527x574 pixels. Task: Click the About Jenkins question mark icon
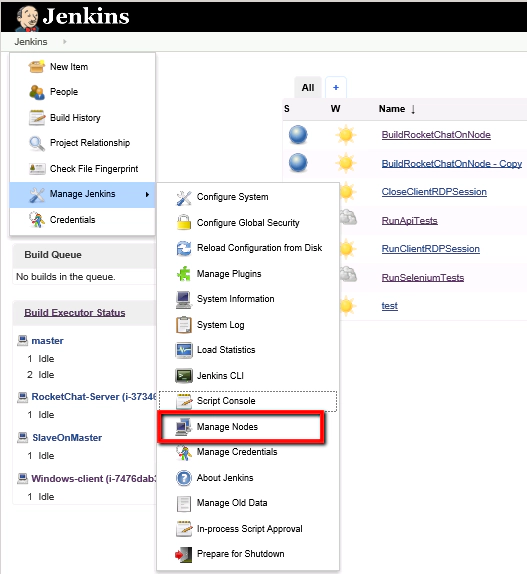pos(184,478)
